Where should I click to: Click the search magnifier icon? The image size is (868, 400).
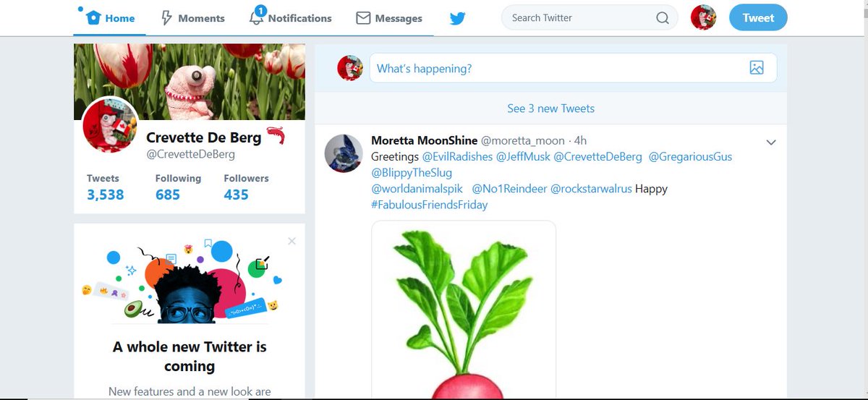point(663,18)
